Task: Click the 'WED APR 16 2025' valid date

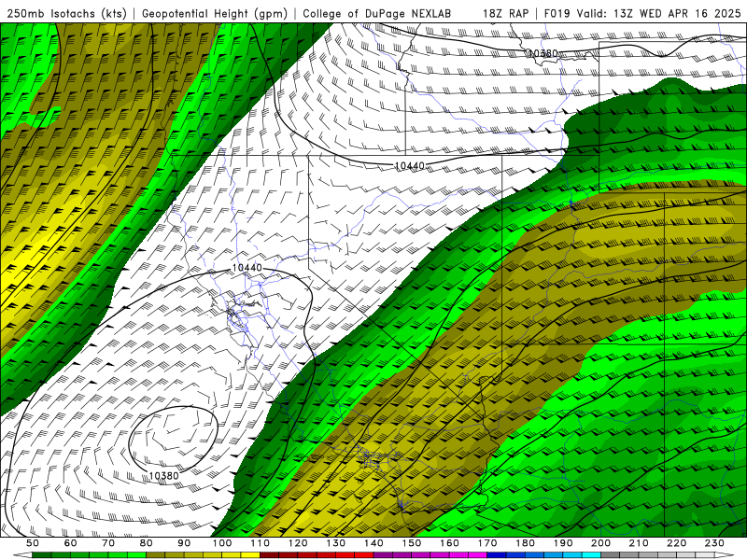Action: coord(690,13)
